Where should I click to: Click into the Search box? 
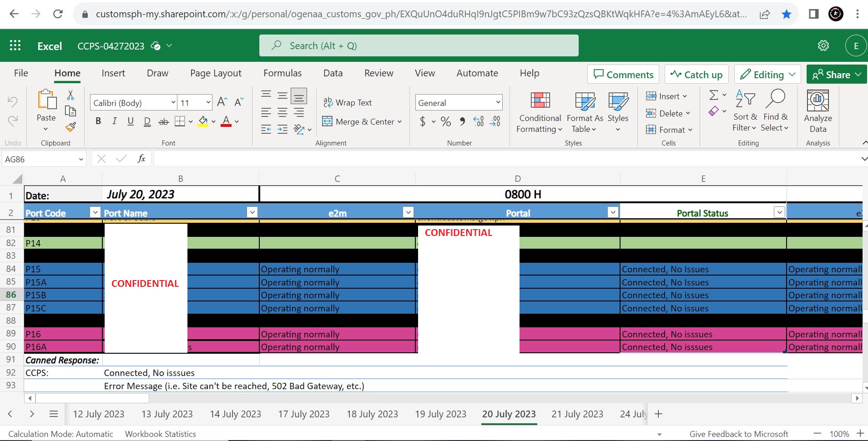tap(419, 45)
